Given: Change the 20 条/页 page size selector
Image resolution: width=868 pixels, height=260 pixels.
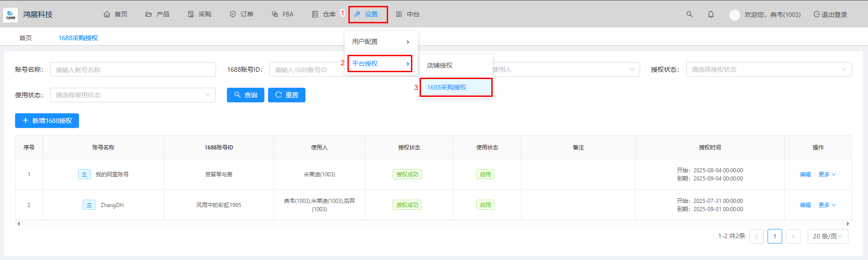Looking at the screenshot, I should click(827, 236).
